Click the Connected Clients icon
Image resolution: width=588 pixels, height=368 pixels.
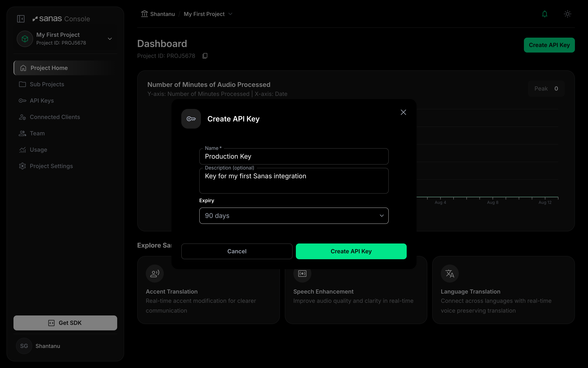pyautogui.click(x=22, y=117)
